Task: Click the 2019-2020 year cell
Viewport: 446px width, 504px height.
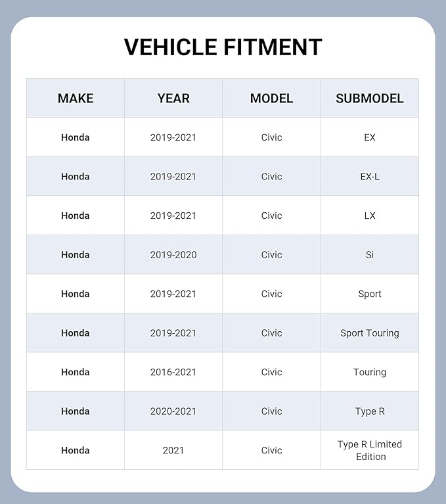Action: tap(173, 254)
